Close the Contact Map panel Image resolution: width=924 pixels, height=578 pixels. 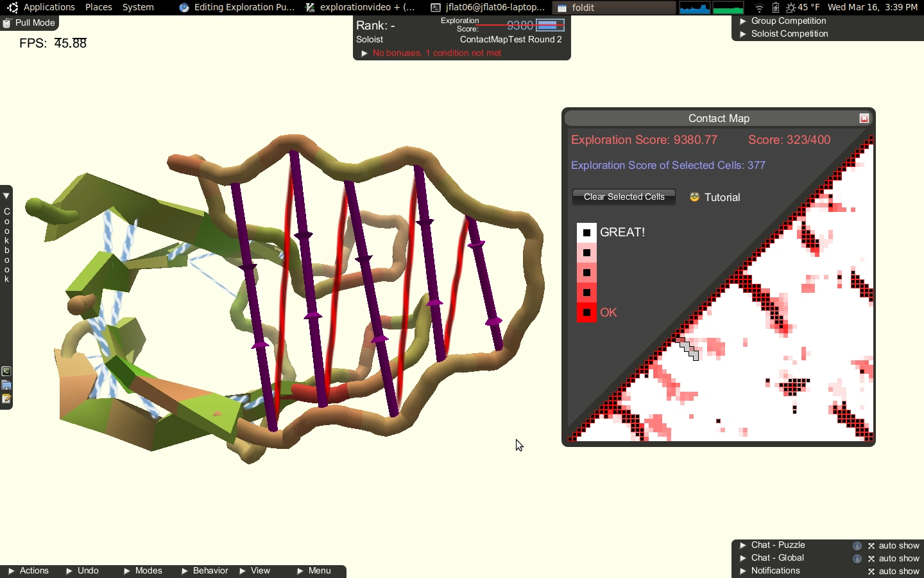point(864,119)
